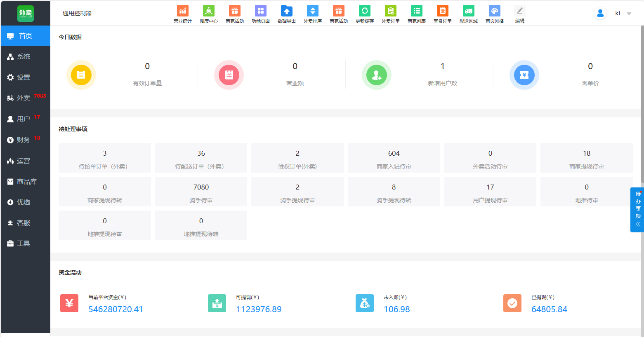Click the 待配送订单（外卖）tile
This screenshot has width=644, height=337.
(x=201, y=158)
